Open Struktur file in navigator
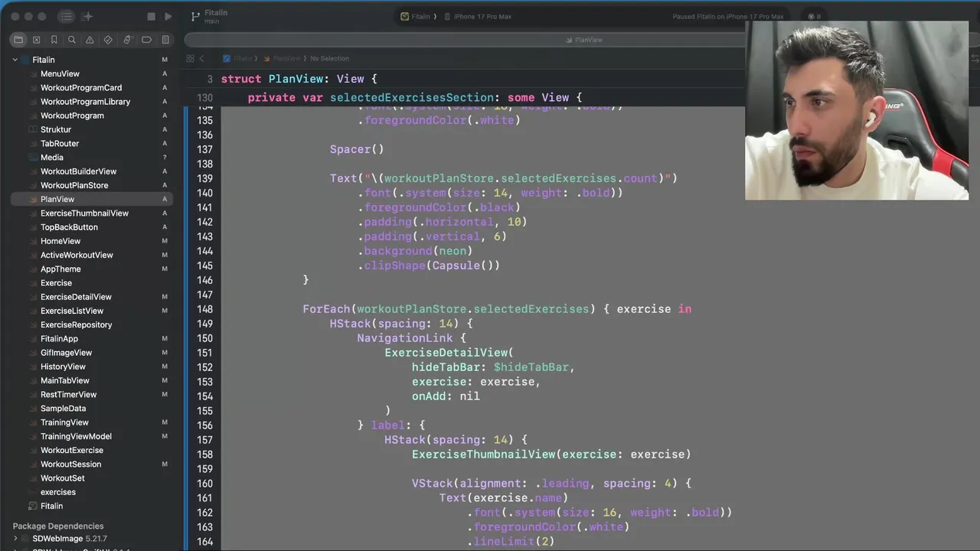The image size is (980, 551). click(55, 129)
